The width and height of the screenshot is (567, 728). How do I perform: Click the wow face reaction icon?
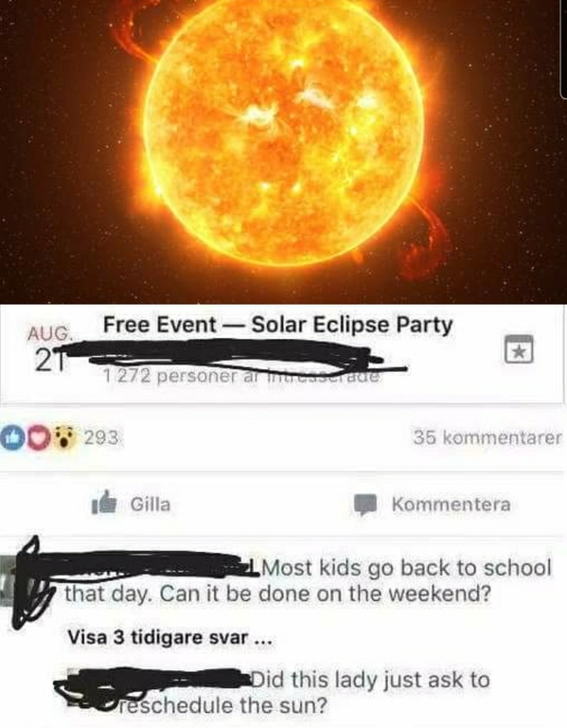coord(65,437)
